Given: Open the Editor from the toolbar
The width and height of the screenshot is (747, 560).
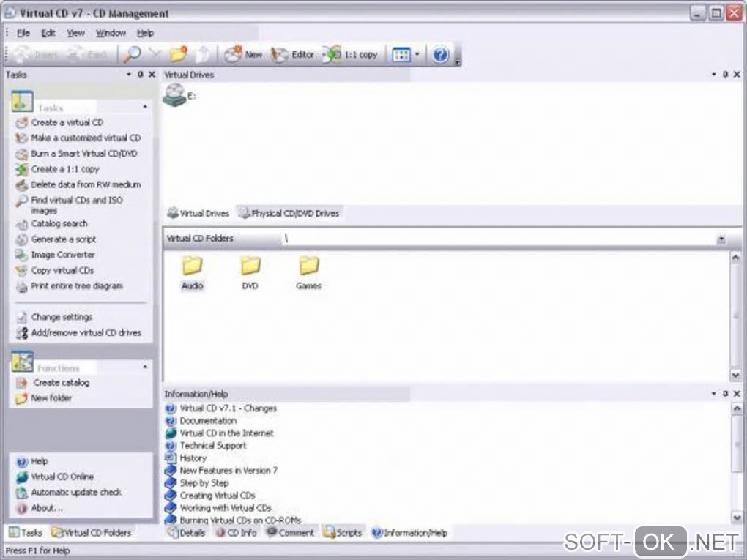Looking at the screenshot, I should pyautogui.click(x=291, y=55).
